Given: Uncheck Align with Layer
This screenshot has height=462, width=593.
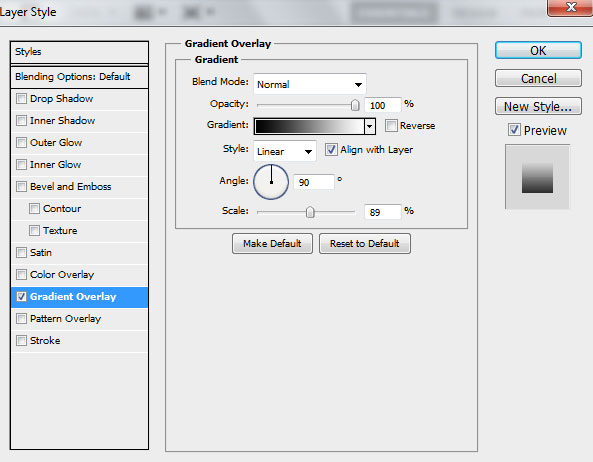Looking at the screenshot, I should click(331, 149).
